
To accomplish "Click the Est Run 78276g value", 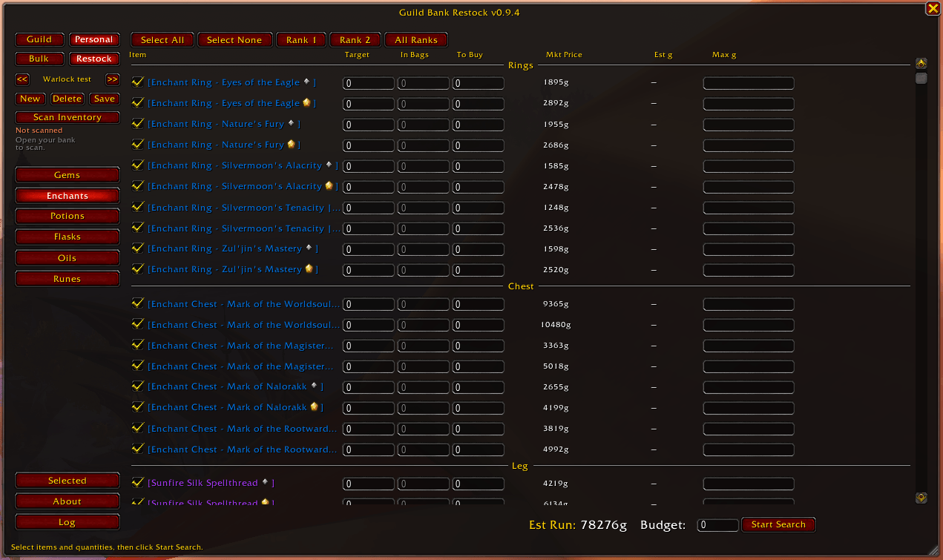I will tap(603, 525).
